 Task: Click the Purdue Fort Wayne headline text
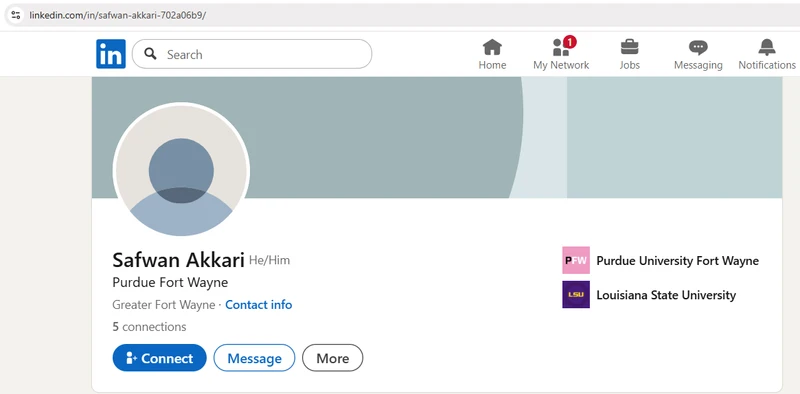pos(170,282)
